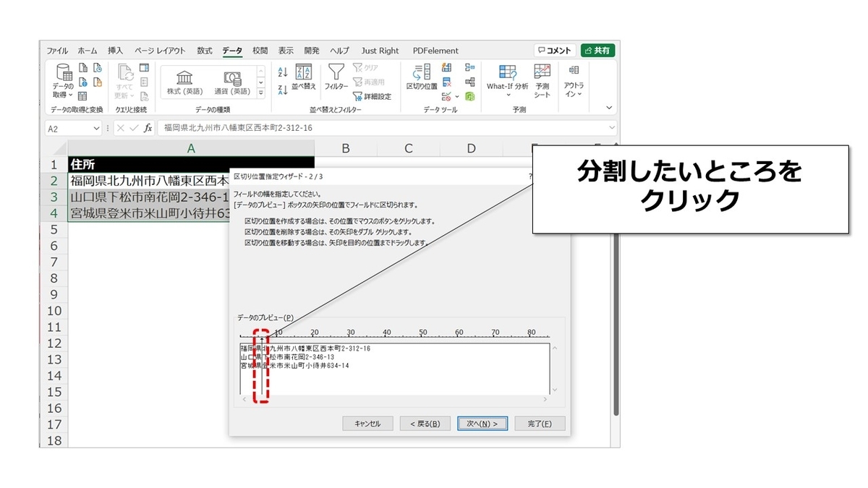Switch to the ホーム tab

[x=88, y=51]
